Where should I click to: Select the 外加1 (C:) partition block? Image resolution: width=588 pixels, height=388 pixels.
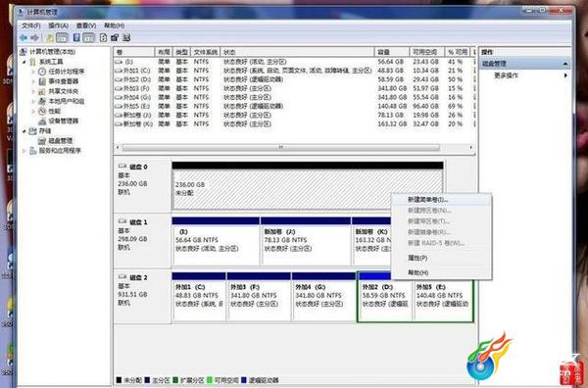[199, 297]
